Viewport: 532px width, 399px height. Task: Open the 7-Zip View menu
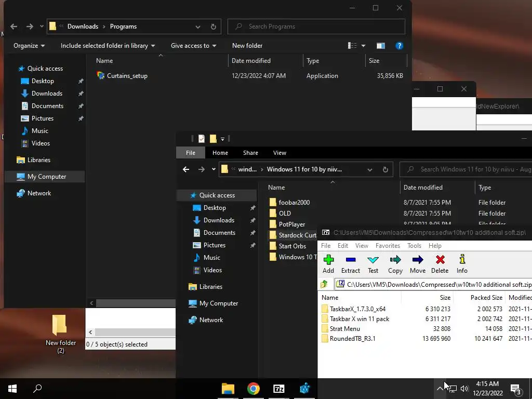coord(362,246)
